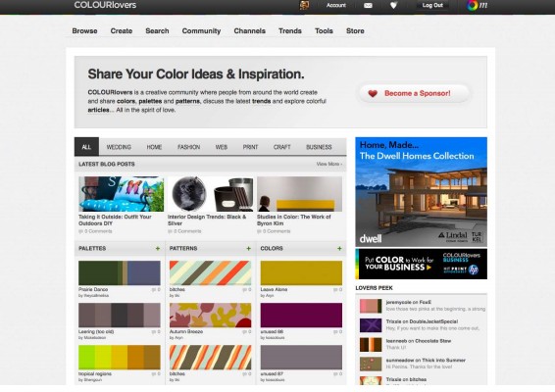Open the Browse menu

[x=84, y=30]
